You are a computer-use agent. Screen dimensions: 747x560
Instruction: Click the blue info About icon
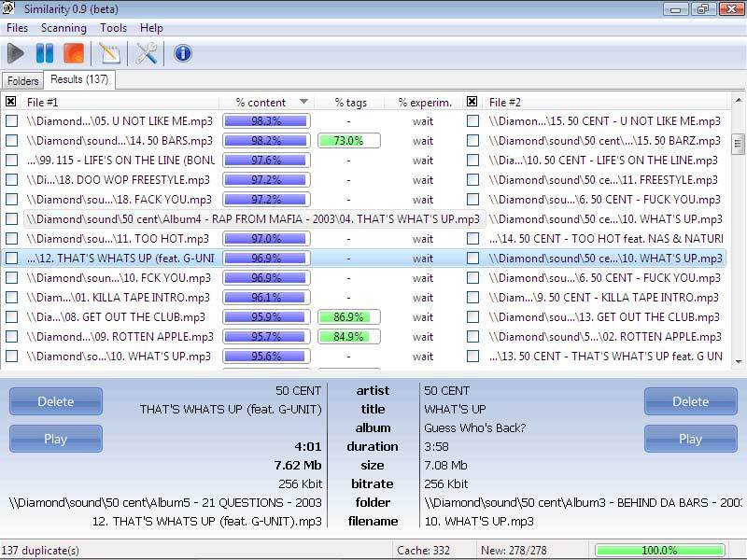click(183, 53)
